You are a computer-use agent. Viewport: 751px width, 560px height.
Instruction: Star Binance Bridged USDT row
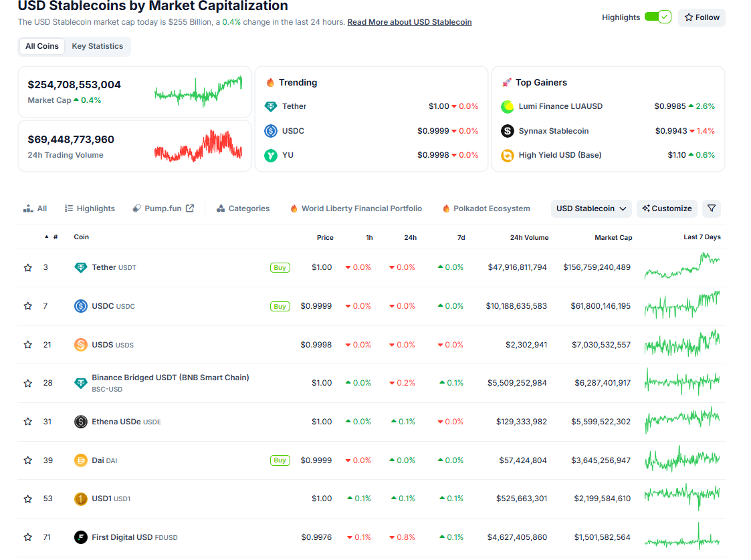[28, 383]
